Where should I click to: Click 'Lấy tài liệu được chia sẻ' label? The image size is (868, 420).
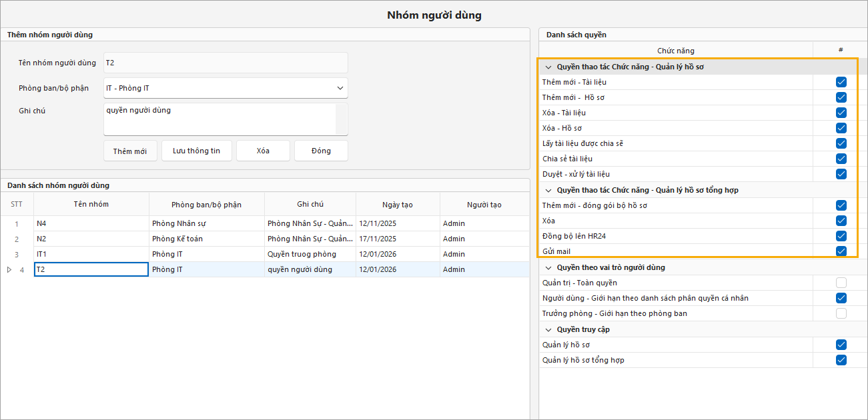[x=582, y=143]
